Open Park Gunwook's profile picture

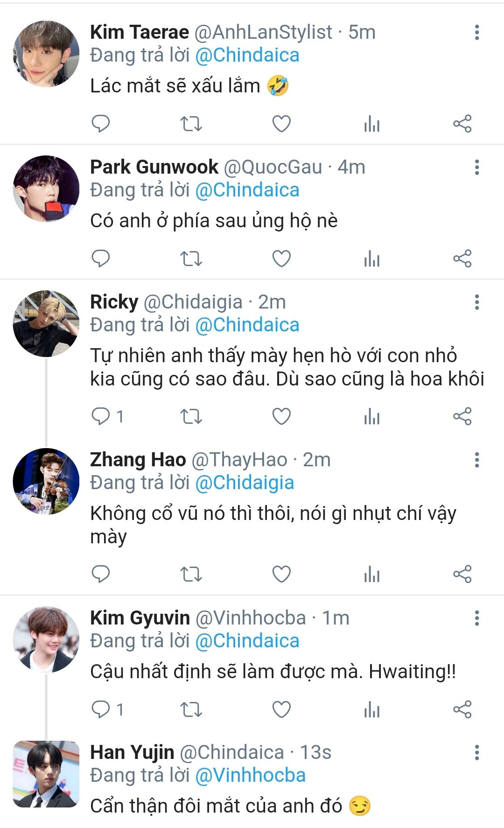[x=46, y=189]
